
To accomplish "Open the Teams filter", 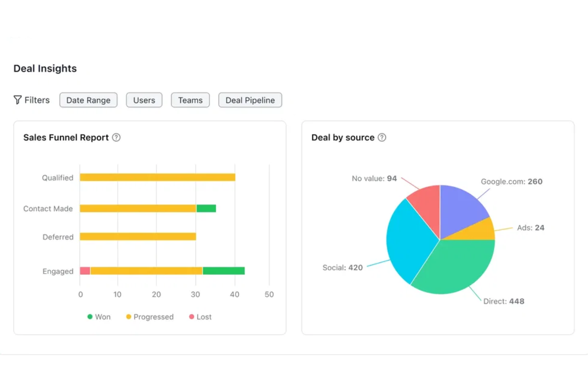I will coord(190,100).
